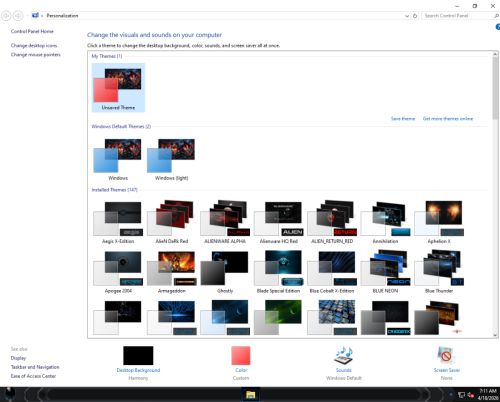Click the back navigation arrow
The image size is (500, 402).
point(6,16)
